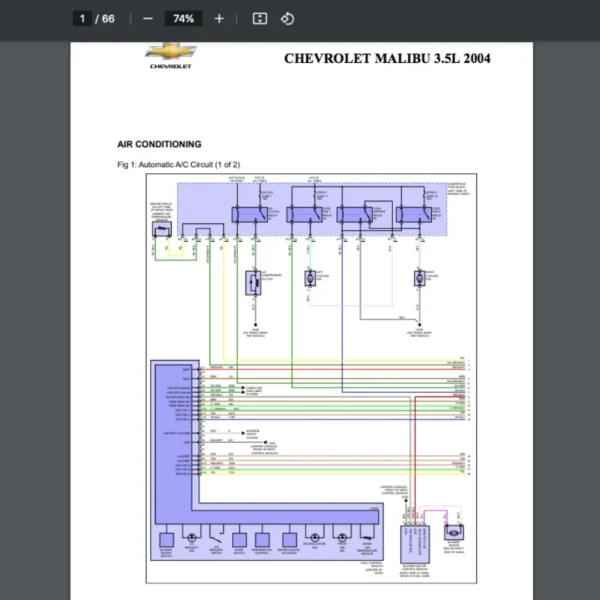Click the left cooling fan motor symbol

(310, 278)
